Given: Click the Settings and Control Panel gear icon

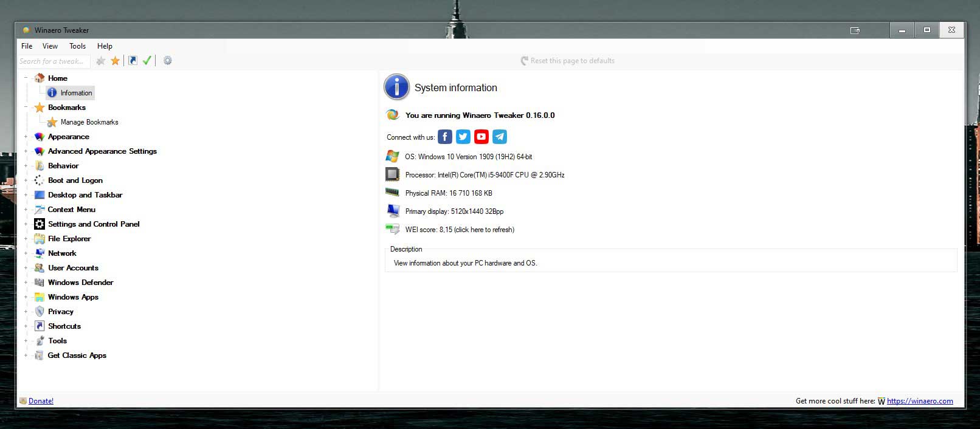Looking at the screenshot, I should (x=40, y=224).
